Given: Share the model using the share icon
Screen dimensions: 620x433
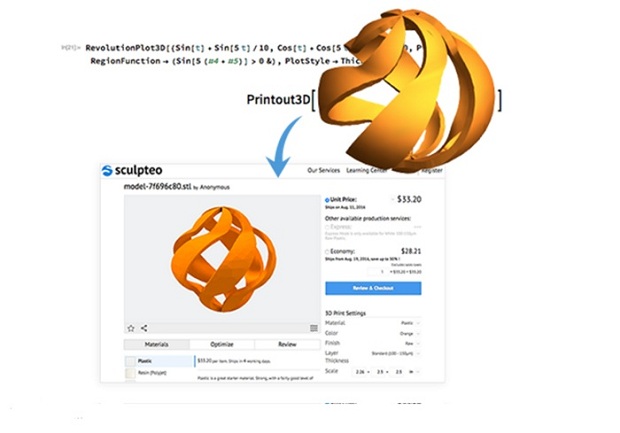Looking at the screenshot, I should [x=144, y=328].
